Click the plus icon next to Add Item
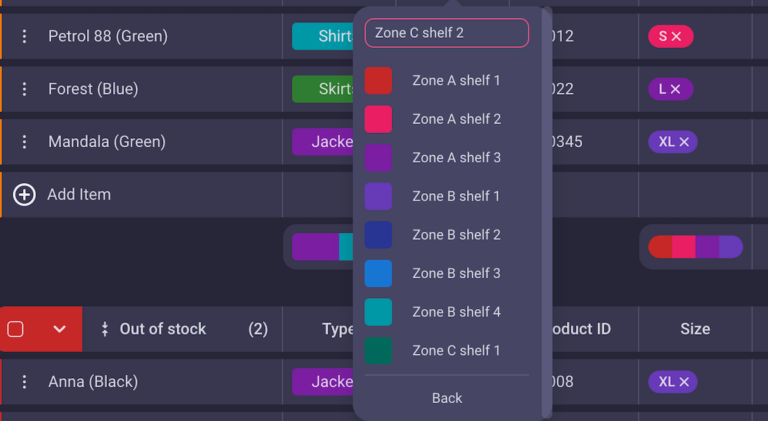 pos(24,195)
